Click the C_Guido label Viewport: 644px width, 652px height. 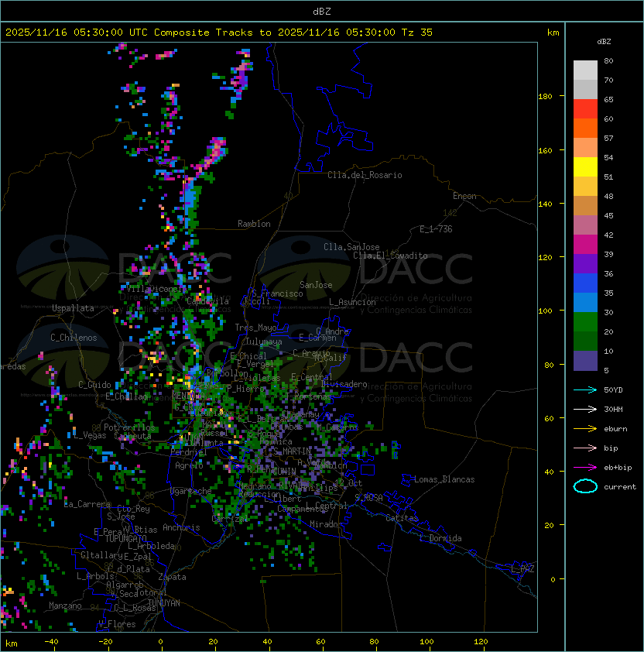[x=94, y=385]
